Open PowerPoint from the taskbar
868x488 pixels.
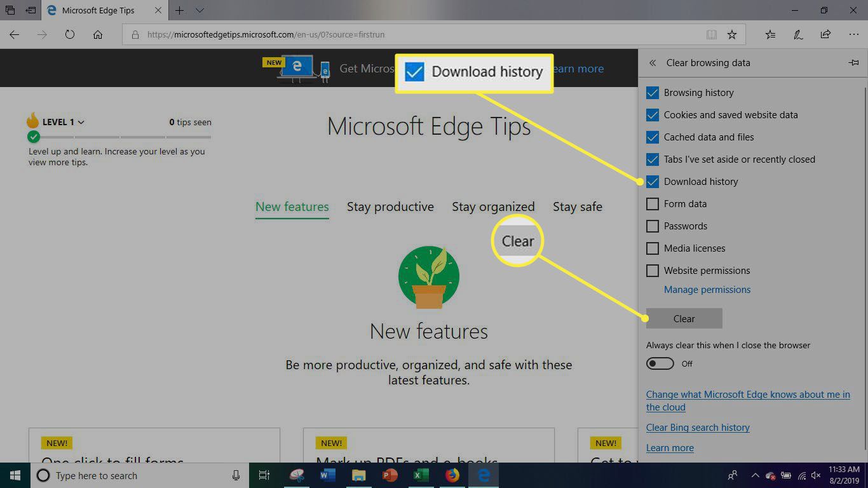pos(390,475)
